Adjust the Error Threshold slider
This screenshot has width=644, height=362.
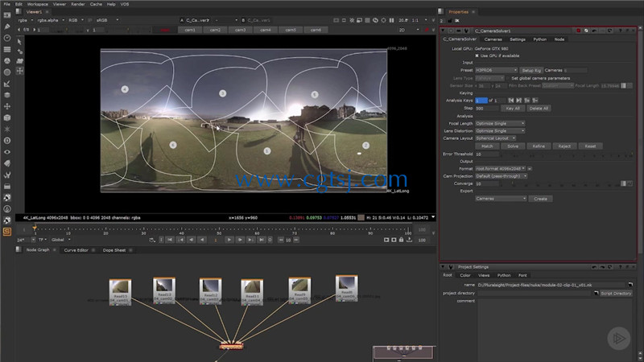click(567, 154)
